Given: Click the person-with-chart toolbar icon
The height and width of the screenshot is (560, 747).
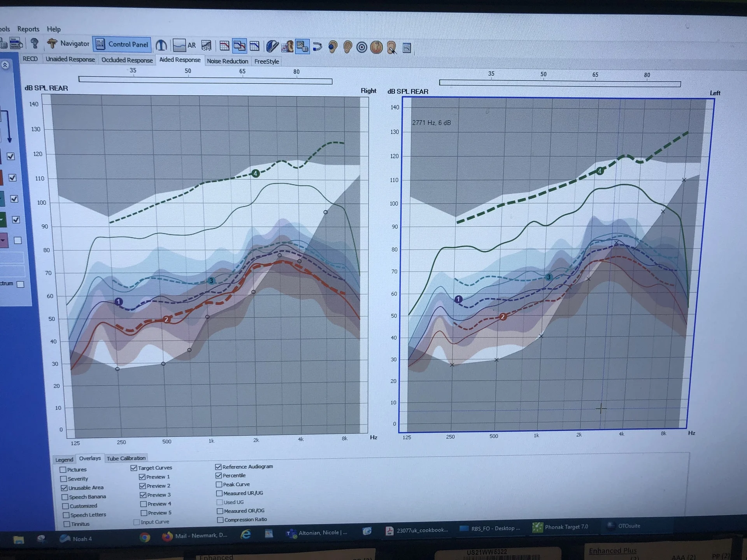Looking at the screenshot, I should (288, 47).
